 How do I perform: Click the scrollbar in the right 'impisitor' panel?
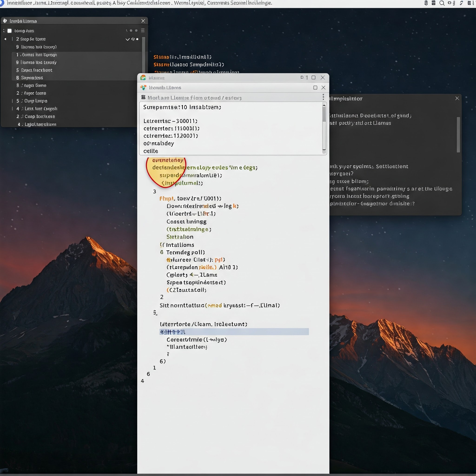[458, 135]
